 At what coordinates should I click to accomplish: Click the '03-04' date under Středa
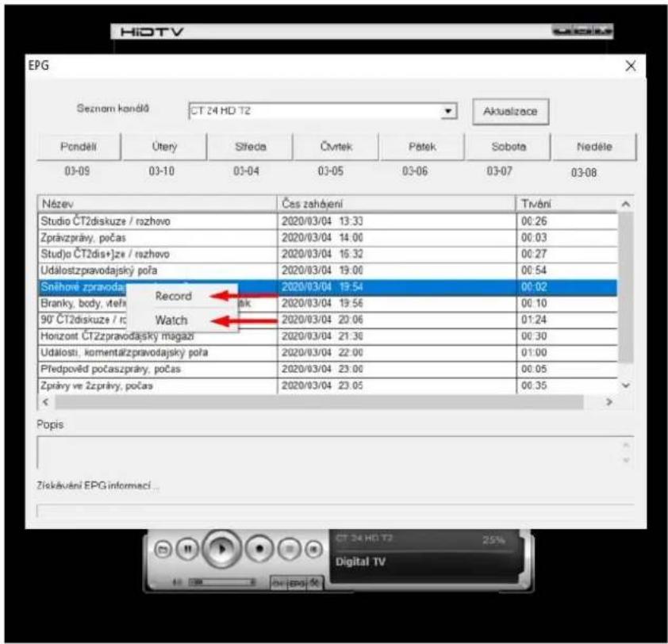(x=246, y=171)
